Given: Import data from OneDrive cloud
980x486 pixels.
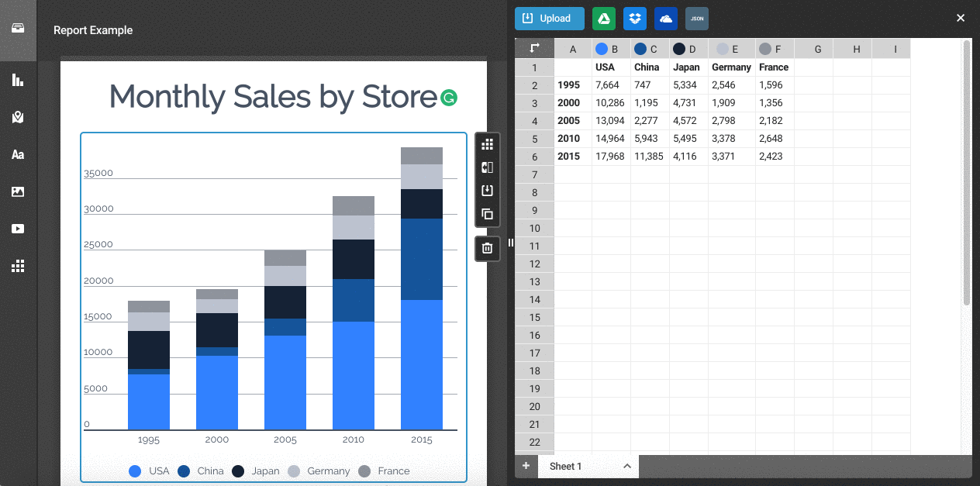Looking at the screenshot, I should (x=666, y=19).
